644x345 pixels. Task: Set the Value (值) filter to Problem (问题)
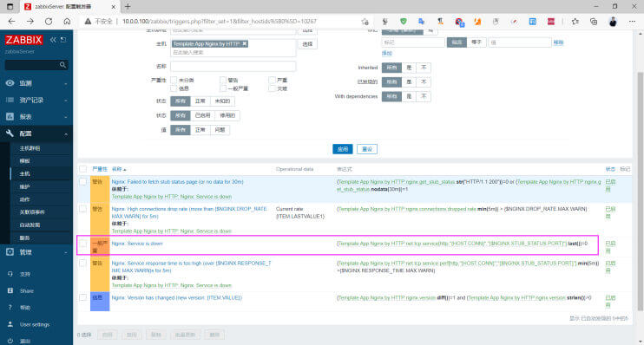220,130
